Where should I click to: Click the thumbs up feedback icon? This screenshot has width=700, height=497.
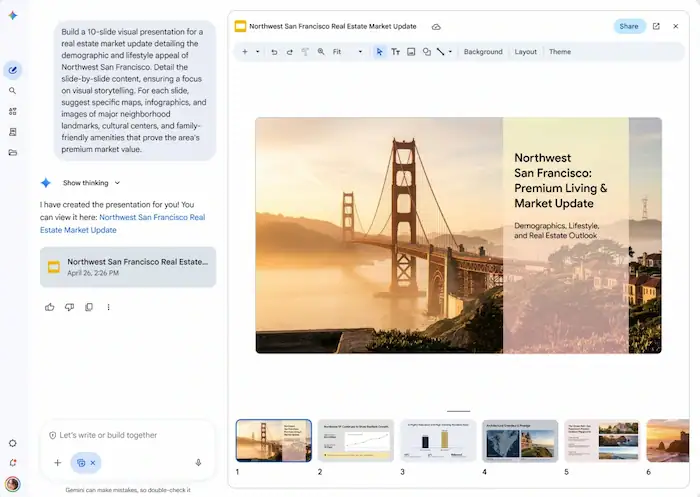pyautogui.click(x=50, y=307)
